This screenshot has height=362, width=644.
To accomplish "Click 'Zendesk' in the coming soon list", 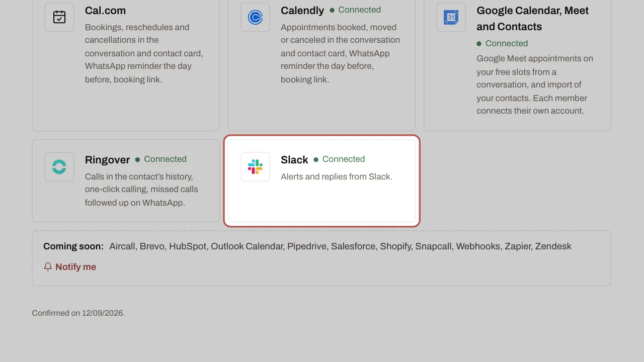I will tap(553, 246).
